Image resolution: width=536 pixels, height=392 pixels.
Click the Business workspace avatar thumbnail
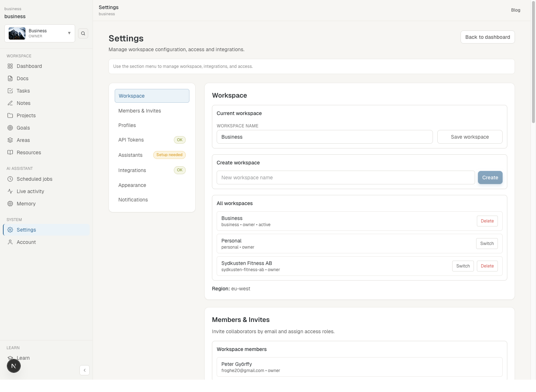point(16,33)
